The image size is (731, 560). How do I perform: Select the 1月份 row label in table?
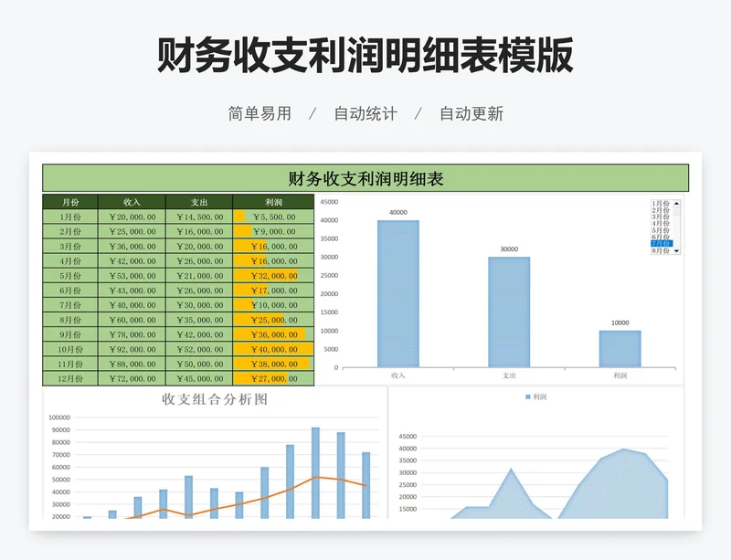(70, 217)
